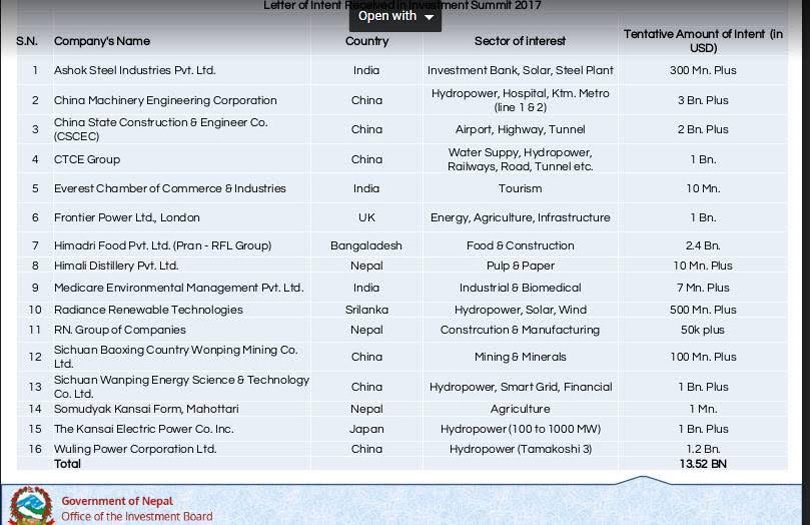Click 'Hydropower (Tamakoshi 3)' sector cell

(520, 449)
